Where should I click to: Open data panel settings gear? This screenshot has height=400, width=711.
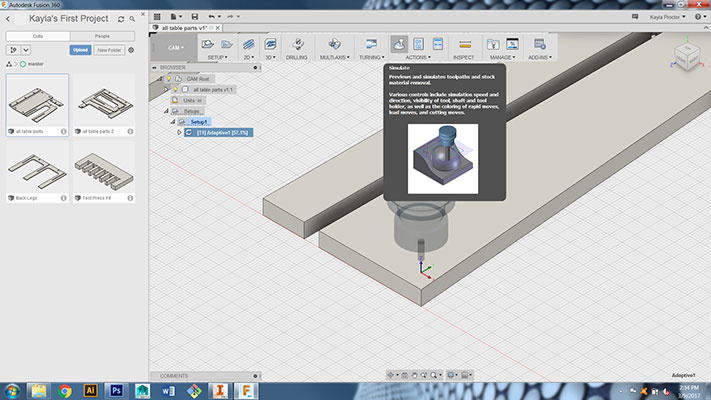click(x=131, y=50)
